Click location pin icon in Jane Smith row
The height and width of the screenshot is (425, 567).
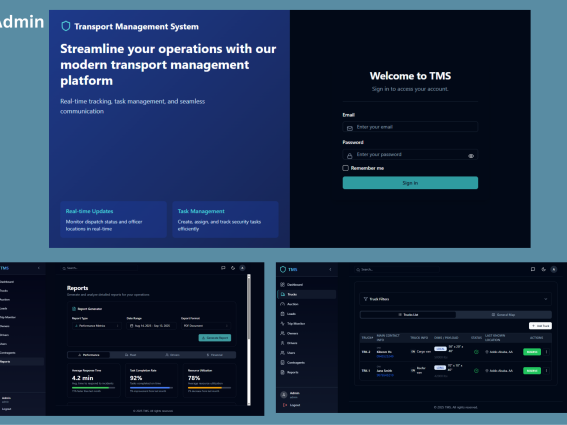pos(487,371)
